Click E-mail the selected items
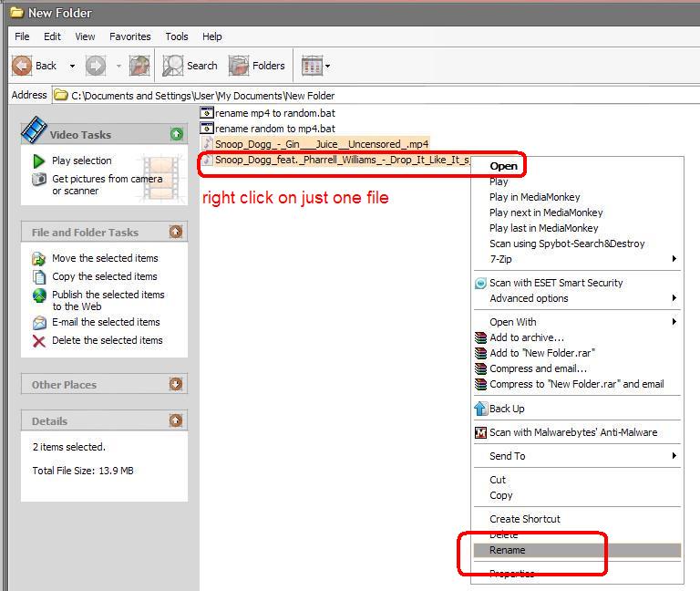 click(106, 322)
